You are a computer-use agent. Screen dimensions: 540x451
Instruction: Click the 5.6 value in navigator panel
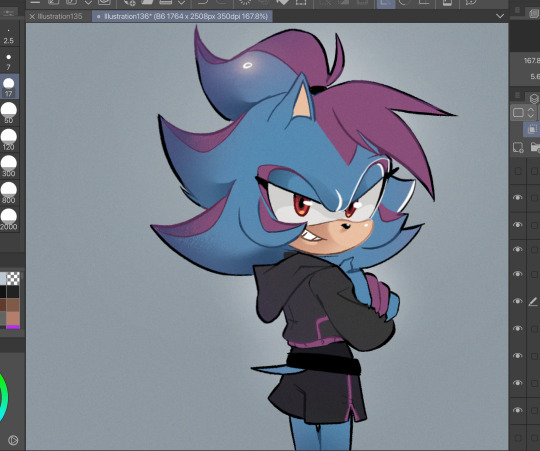pos(535,76)
